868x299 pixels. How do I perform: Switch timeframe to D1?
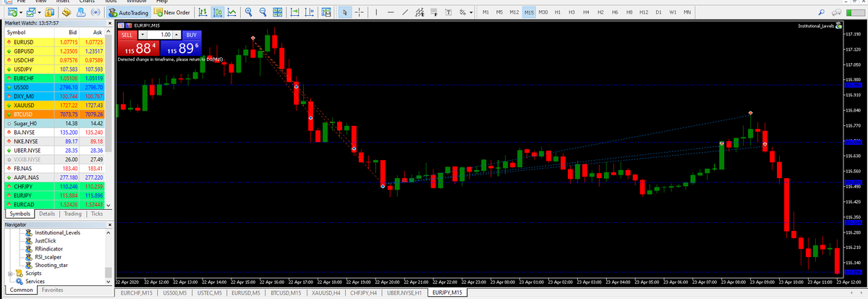coord(659,12)
